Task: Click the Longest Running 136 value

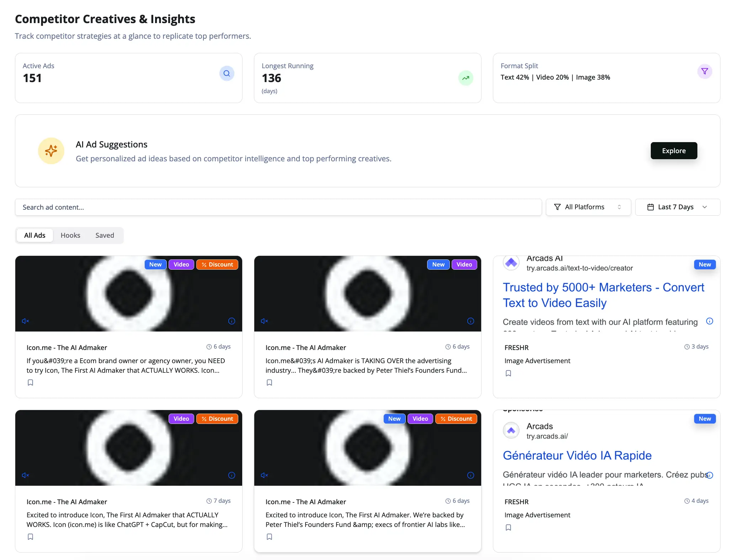Action: [271, 78]
